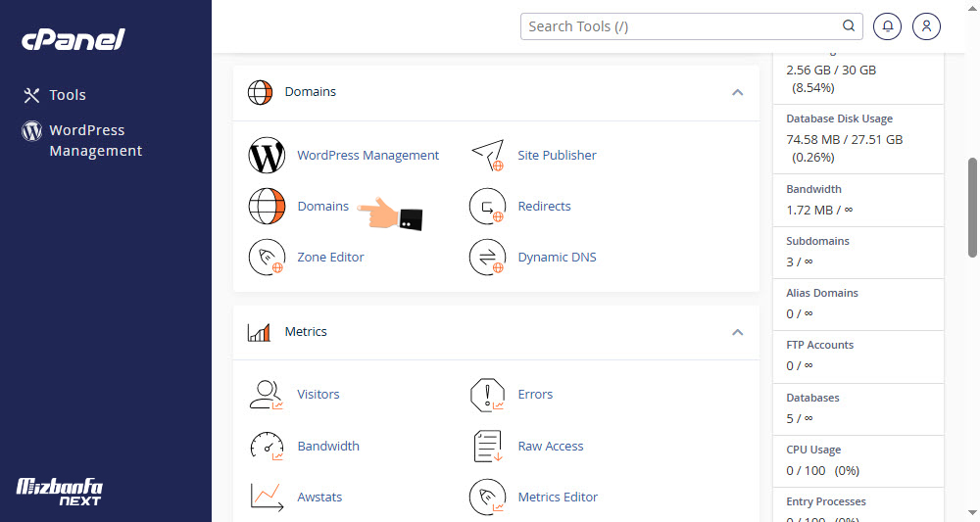Click the Errors icon in Metrics
Screen dimensions: 980x522
(487, 395)
